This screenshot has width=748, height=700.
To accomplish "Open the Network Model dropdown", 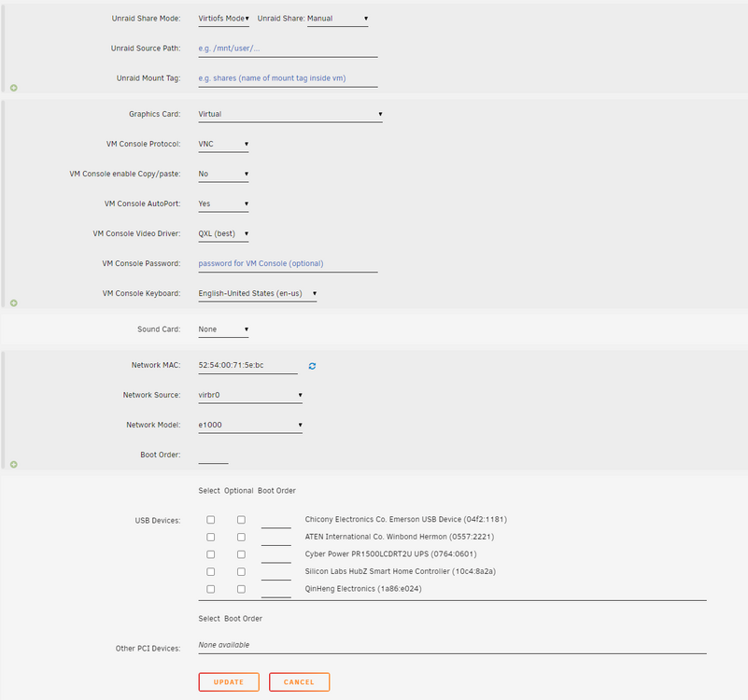I will click(250, 425).
